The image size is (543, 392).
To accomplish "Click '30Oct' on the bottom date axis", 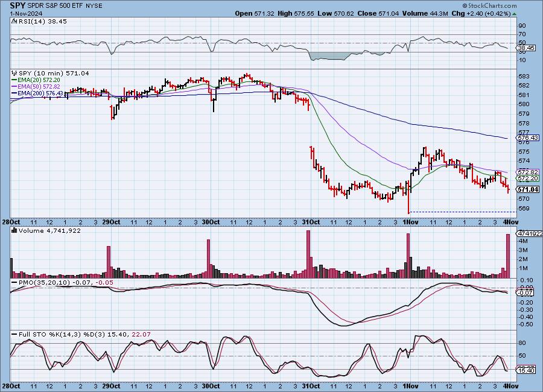I will pos(211,386).
